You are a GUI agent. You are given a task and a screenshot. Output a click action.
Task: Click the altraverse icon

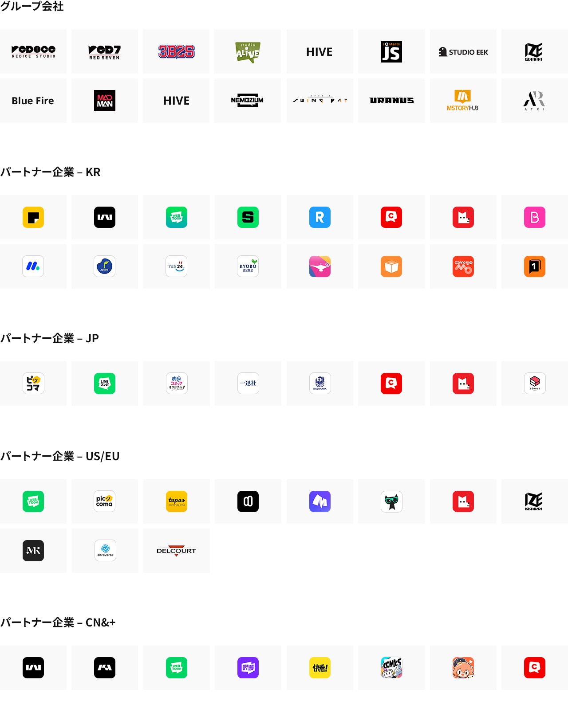point(105,551)
